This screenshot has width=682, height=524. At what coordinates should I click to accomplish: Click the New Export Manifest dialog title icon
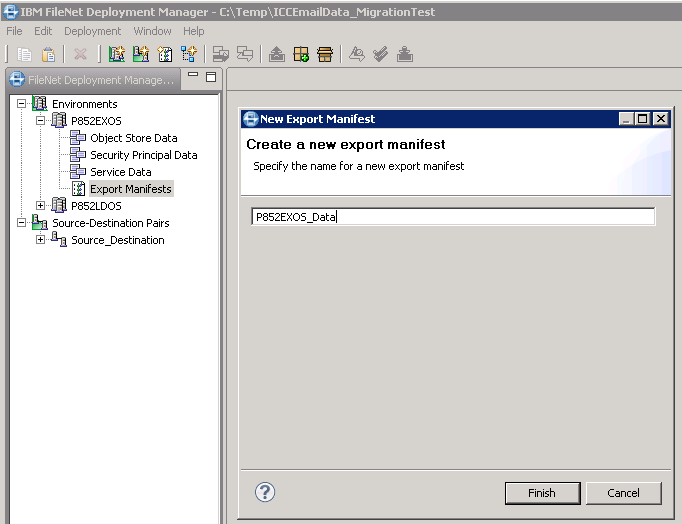(x=251, y=119)
